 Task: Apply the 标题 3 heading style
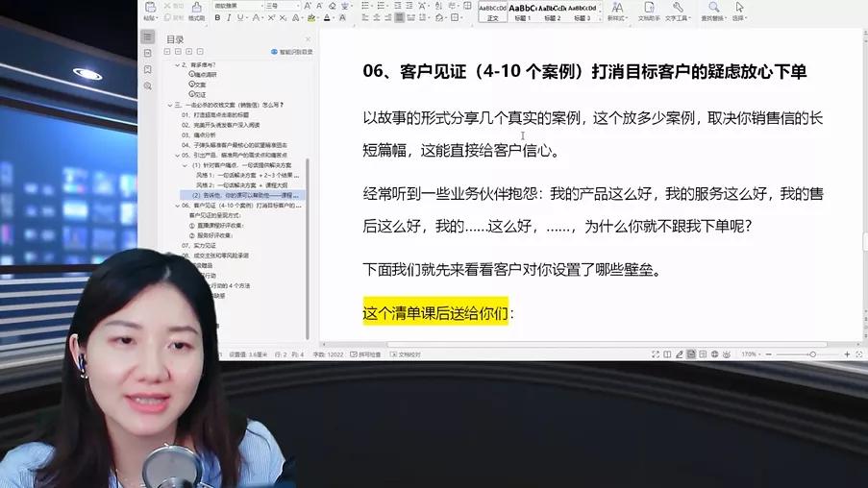(x=582, y=12)
